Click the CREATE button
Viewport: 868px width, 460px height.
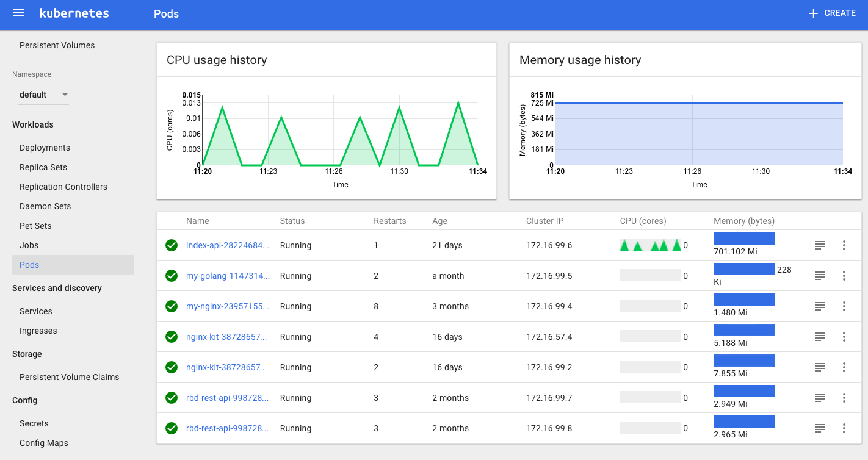pos(832,13)
